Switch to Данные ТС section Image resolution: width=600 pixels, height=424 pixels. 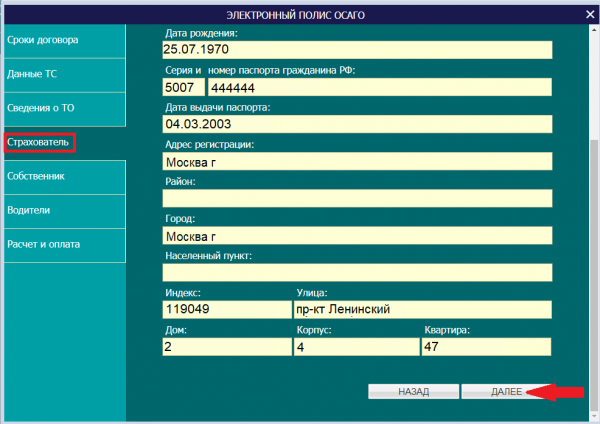pyautogui.click(x=65, y=75)
